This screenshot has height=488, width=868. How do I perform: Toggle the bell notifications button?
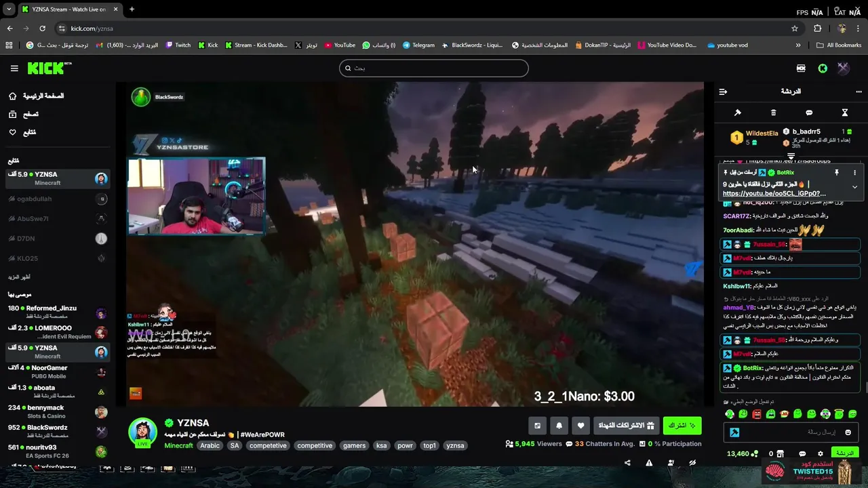pos(559,426)
